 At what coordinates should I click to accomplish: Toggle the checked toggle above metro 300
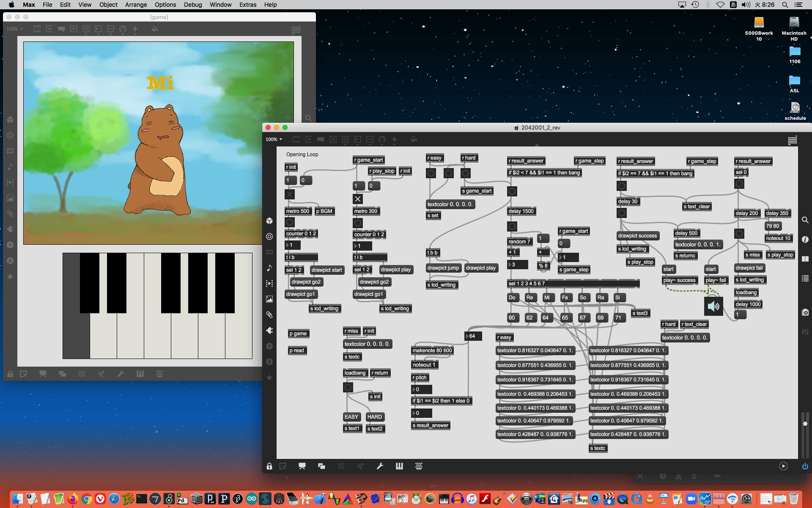358,199
